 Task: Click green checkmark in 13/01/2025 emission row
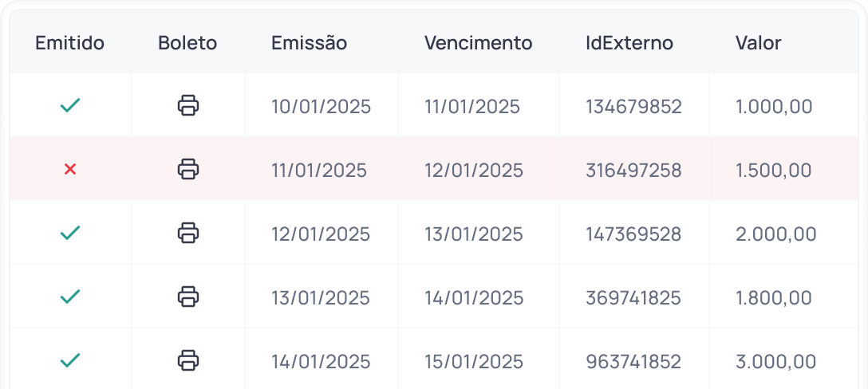(x=70, y=297)
